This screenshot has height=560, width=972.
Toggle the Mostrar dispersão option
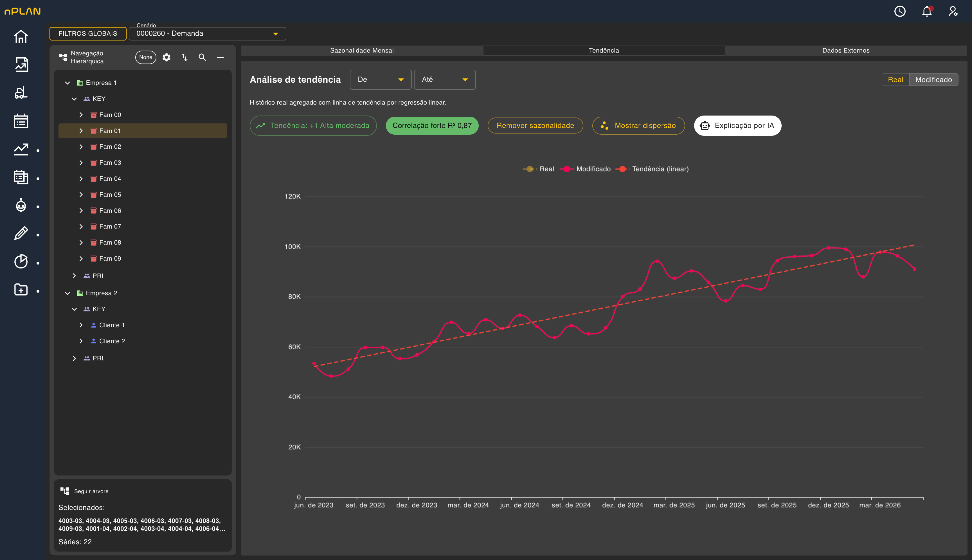(638, 125)
